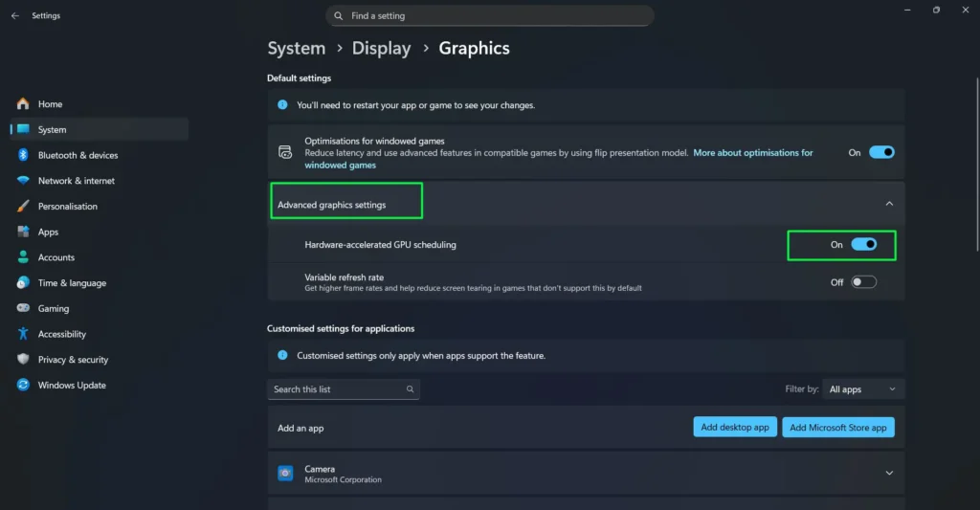Image resolution: width=980 pixels, height=510 pixels.
Task: Click the Privacy & security shield icon
Action: pyautogui.click(x=23, y=360)
